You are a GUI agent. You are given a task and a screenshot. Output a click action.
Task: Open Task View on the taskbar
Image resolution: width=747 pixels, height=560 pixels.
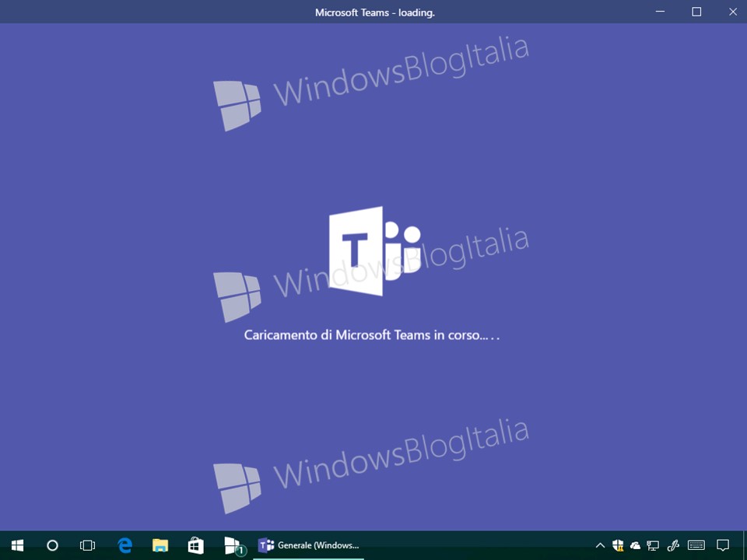[88, 545]
